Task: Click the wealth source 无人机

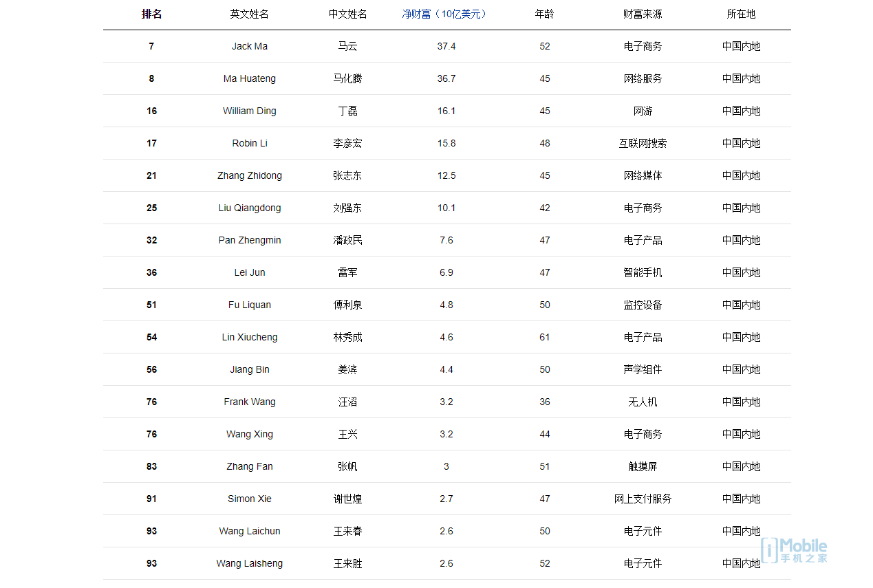Action: click(x=643, y=402)
